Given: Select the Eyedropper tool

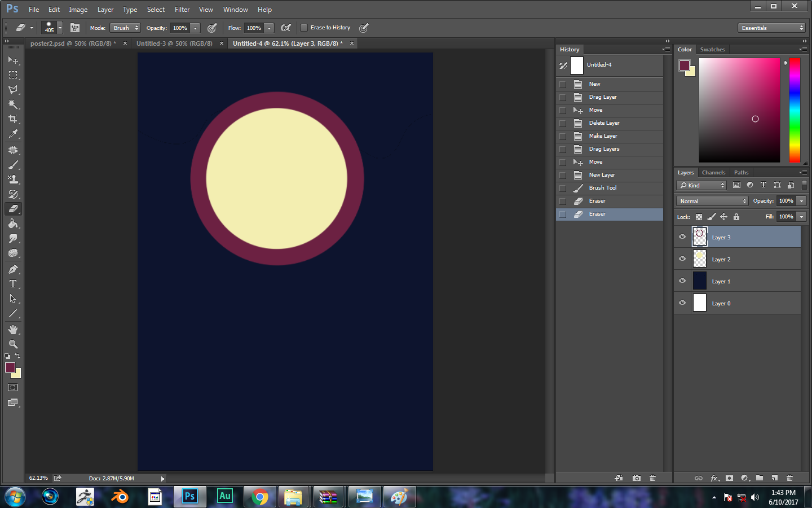Looking at the screenshot, I should [13, 134].
